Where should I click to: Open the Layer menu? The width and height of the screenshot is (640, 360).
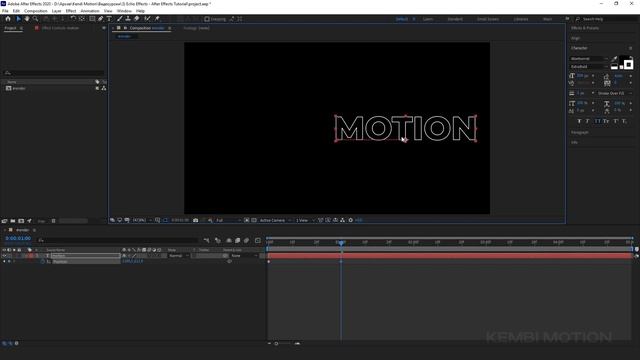coord(57,11)
